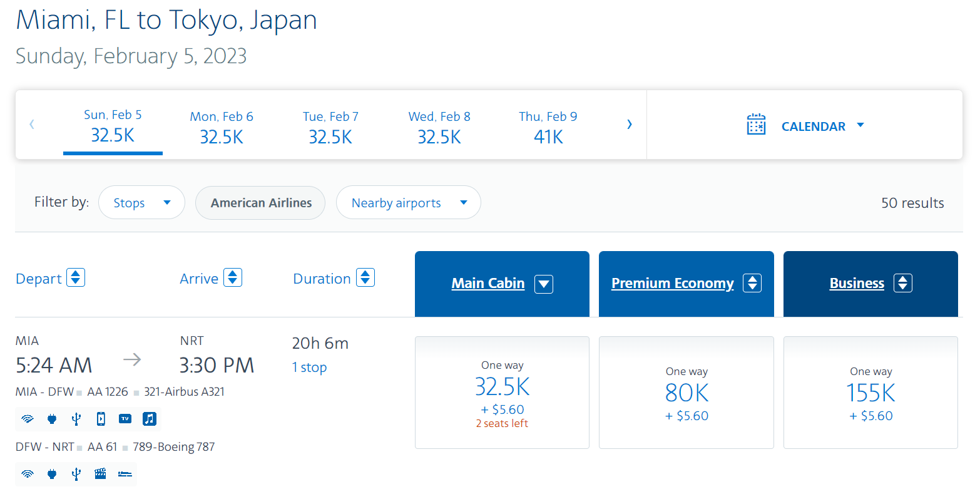Open the Main Cabin column dropdown arrow
The width and height of the screenshot is (980, 489).
544,284
